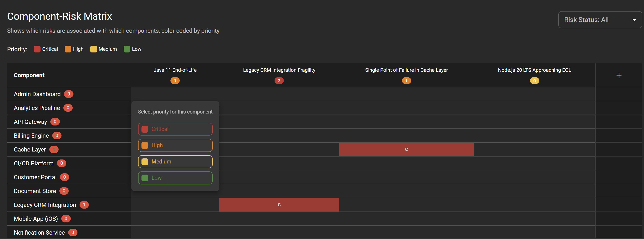Click the zero badge beside Billing Engine
644x239 pixels.
coord(57,136)
